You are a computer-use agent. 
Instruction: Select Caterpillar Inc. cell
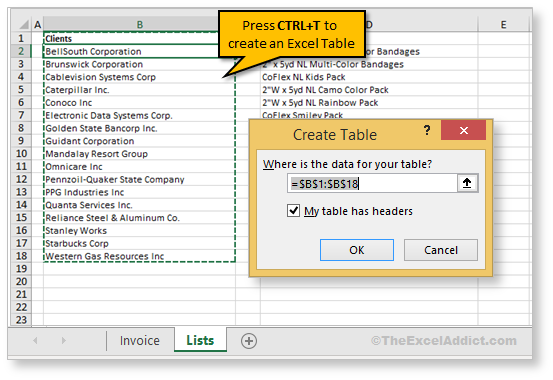pyautogui.click(x=139, y=90)
